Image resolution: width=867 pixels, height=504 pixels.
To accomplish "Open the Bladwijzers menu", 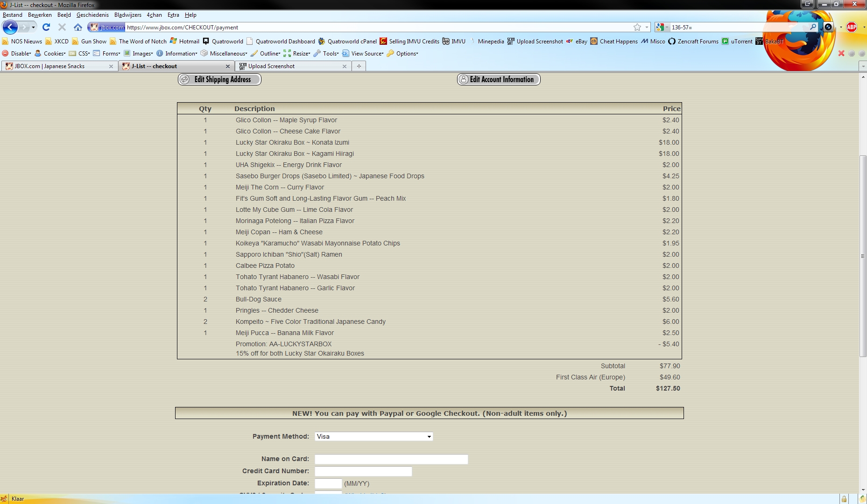I will point(127,15).
